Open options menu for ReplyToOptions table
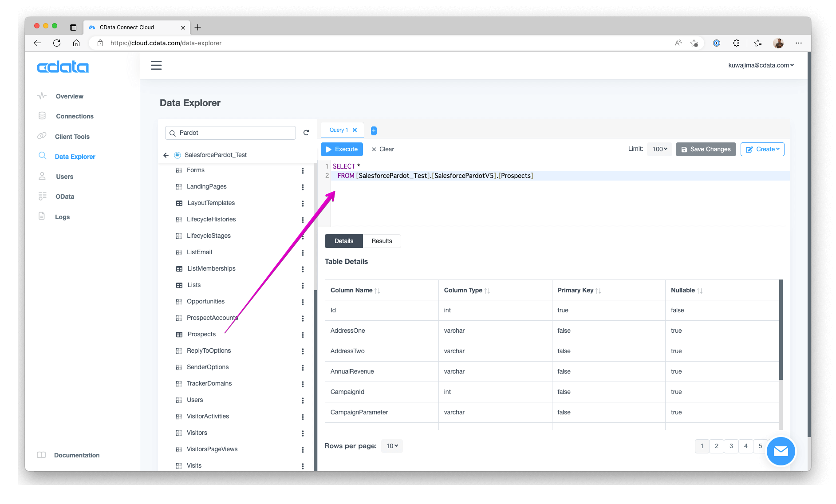This screenshot has width=836, height=504. pos(303,351)
